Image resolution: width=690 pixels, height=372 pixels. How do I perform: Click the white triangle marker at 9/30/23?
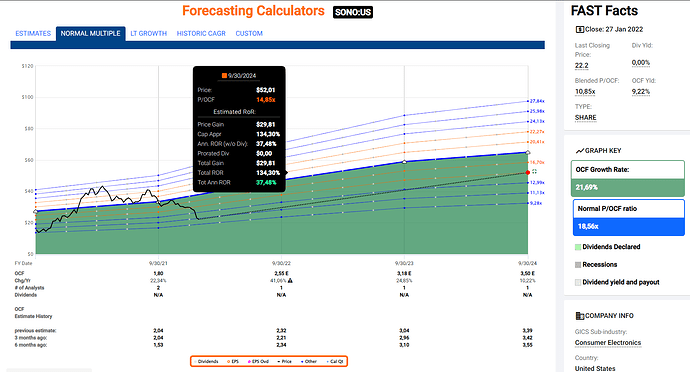pos(404,162)
